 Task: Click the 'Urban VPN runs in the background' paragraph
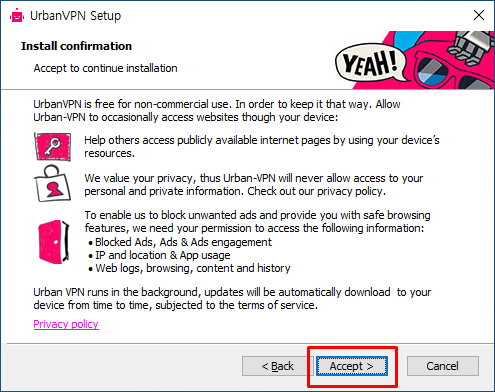232,299
